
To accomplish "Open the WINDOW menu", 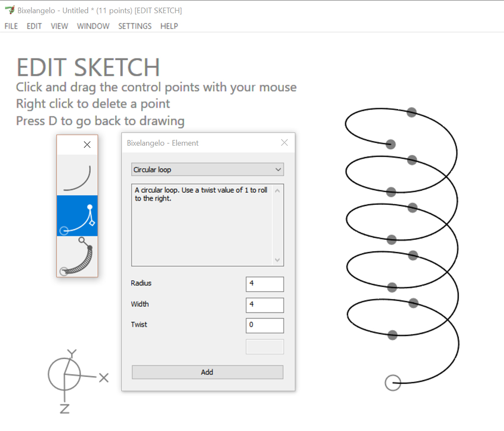I will (x=93, y=26).
